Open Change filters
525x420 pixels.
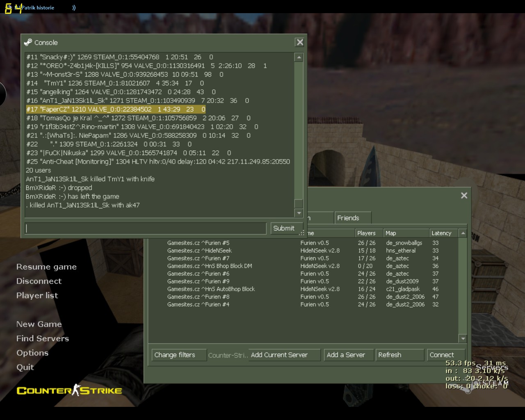[178, 355]
